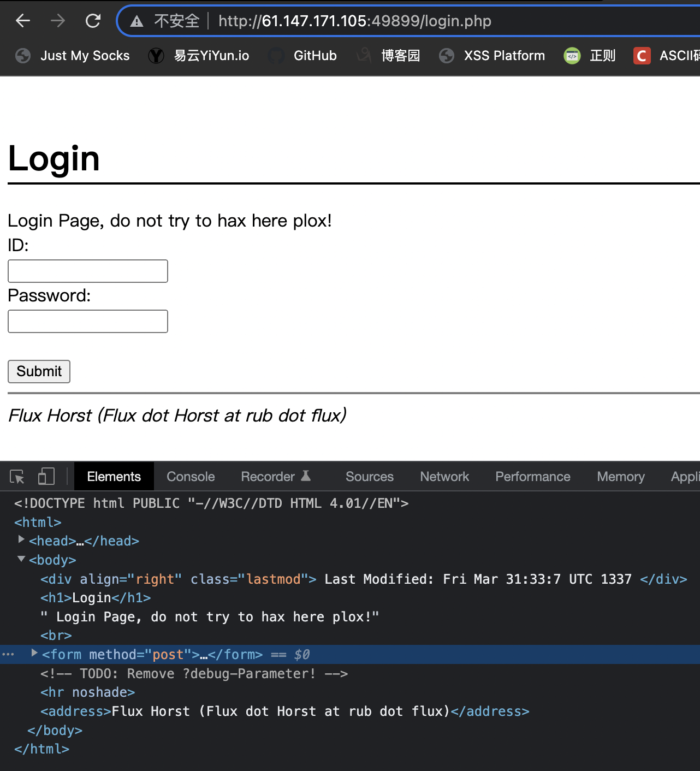Click the Login page heading

click(54, 159)
